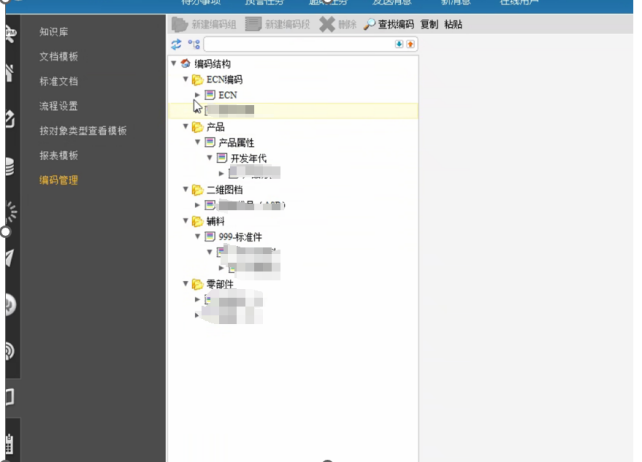Screen dimensions: 642x462
Task: Collapse the 开发年代 node
Action: (x=210, y=158)
